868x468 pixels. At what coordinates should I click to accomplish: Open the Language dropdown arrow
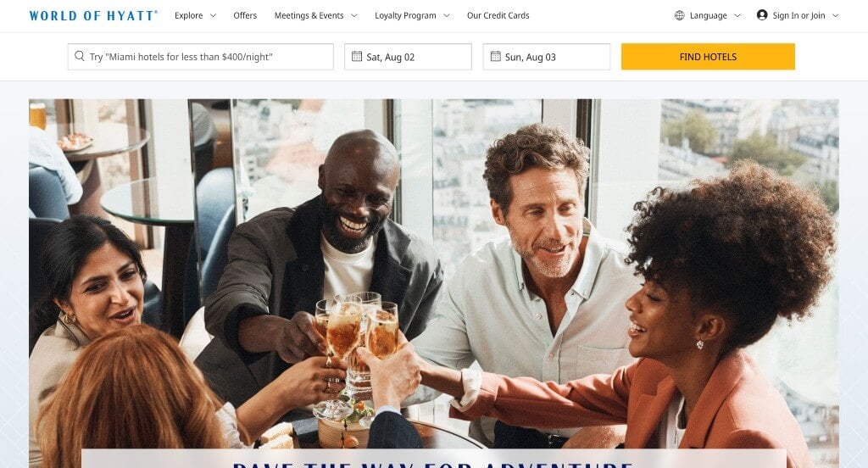click(x=737, y=16)
